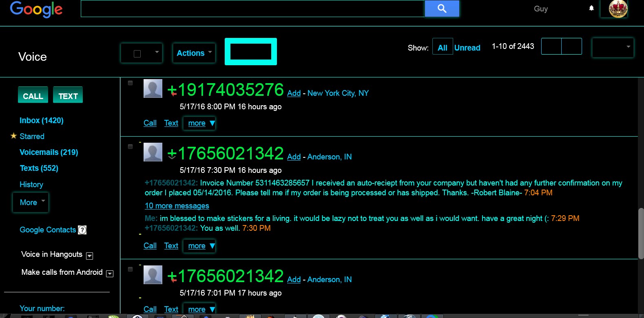Expand Make calls from Android section
This screenshot has width=644, height=318.
click(x=110, y=274)
